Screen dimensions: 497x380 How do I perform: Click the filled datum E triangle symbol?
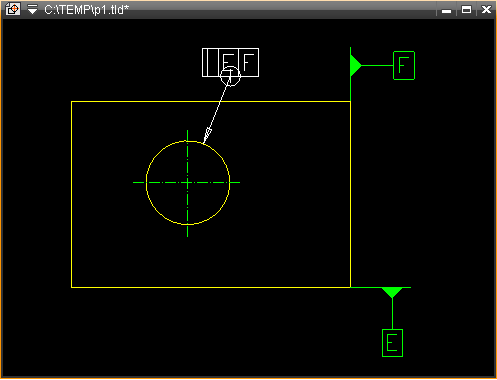click(392, 292)
